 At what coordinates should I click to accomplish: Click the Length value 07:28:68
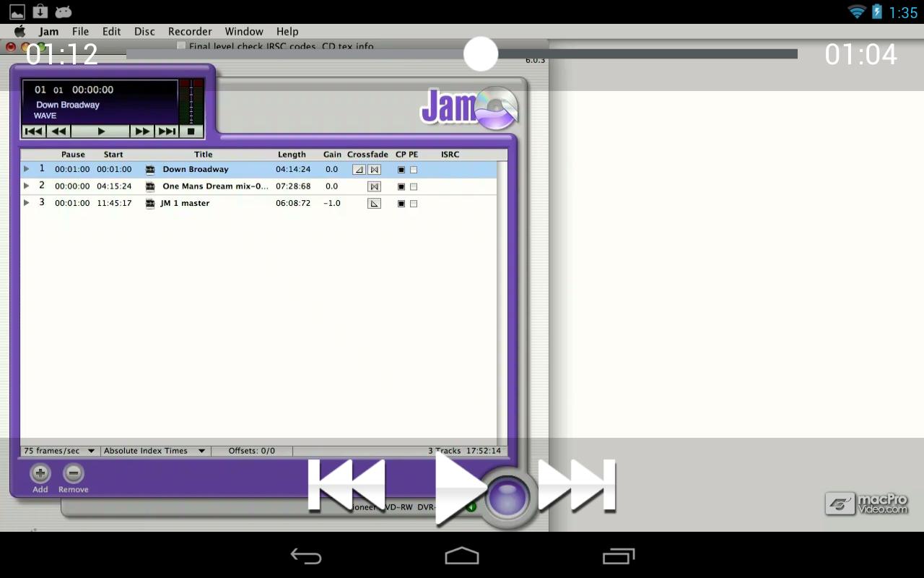point(293,186)
